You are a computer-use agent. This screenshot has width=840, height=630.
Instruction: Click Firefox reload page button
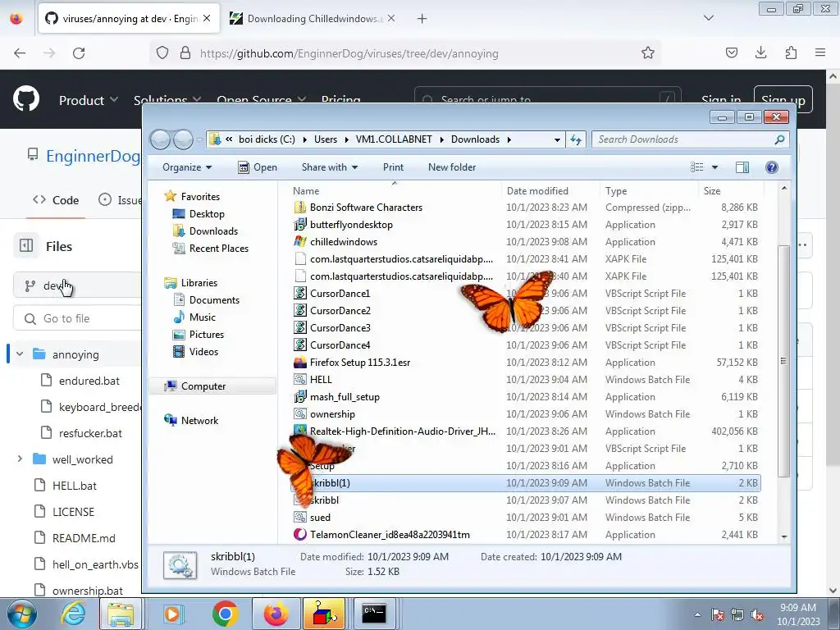79,53
